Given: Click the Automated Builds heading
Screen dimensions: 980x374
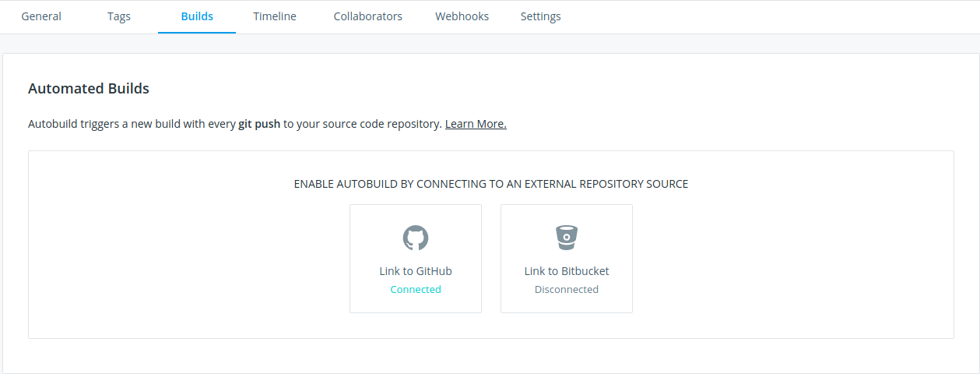Looking at the screenshot, I should 89,89.
